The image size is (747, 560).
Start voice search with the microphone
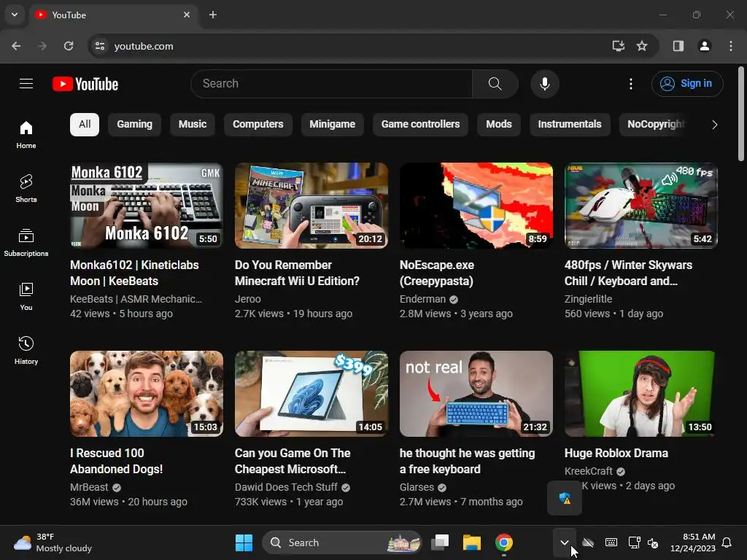pyautogui.click(x=544, y=84)
